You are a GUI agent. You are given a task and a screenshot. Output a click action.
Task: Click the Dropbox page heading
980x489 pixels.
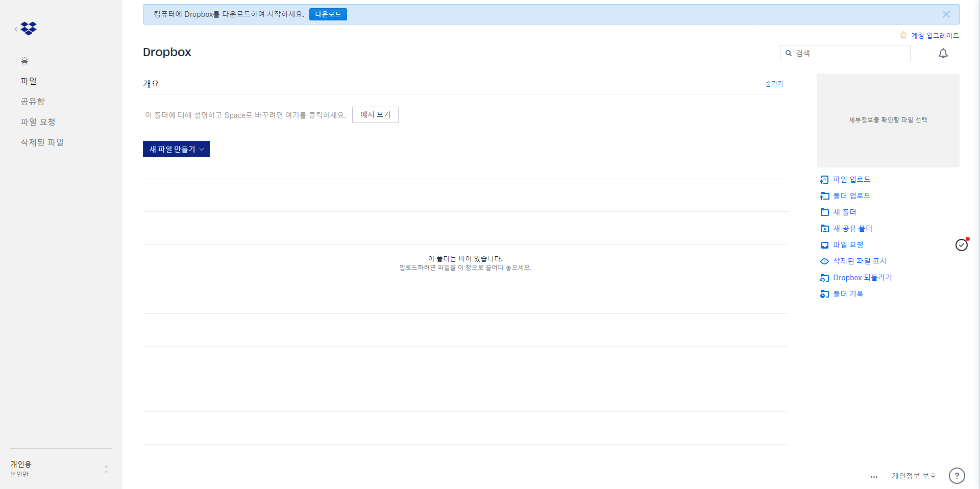[167, 52]
